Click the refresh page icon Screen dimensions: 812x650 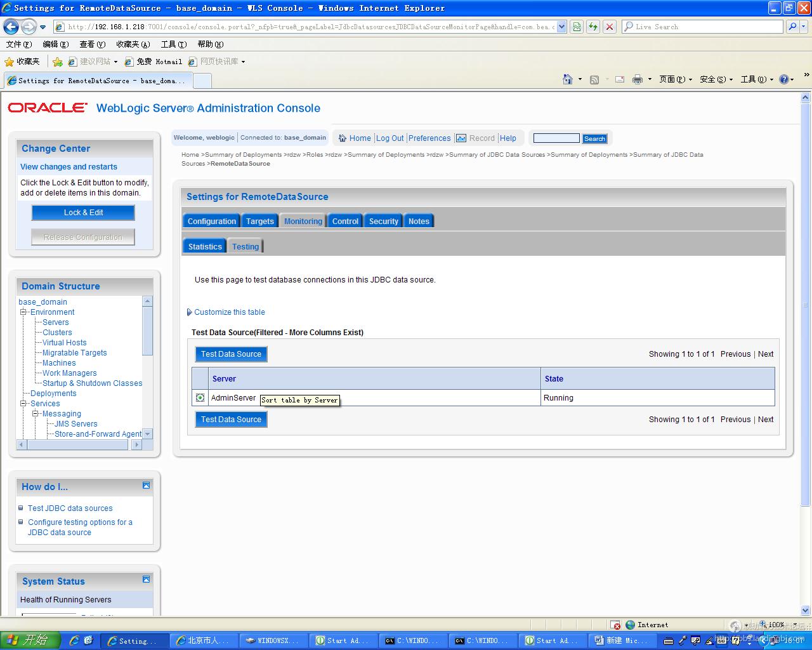[x=593, y=27]
